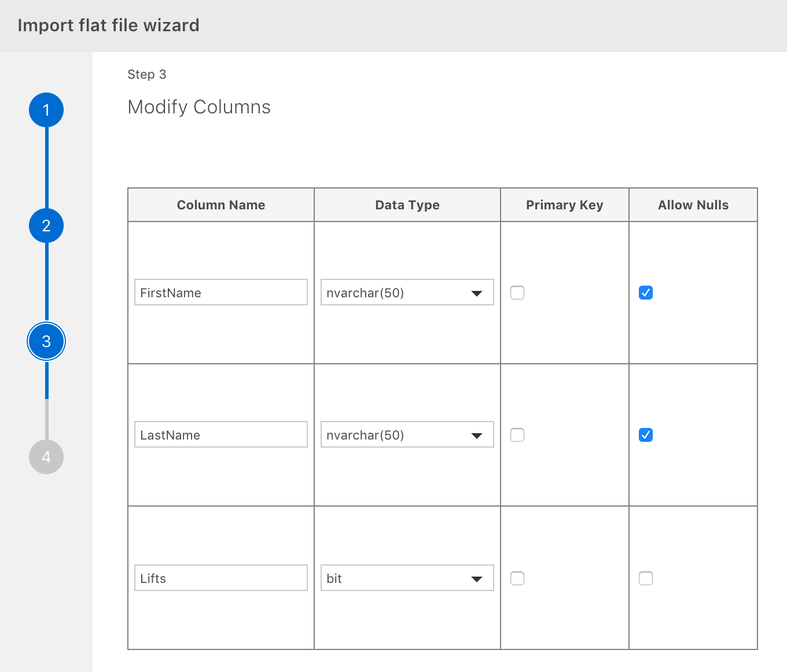Click the active step 3 circle
This screenshot has height=672, width=787.
(46, 341)
